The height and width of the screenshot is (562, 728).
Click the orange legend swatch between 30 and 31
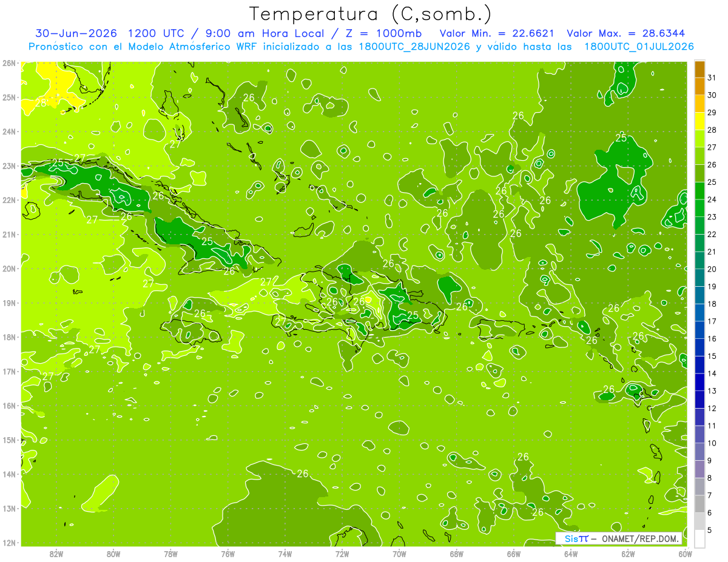[x=699, y=87]
